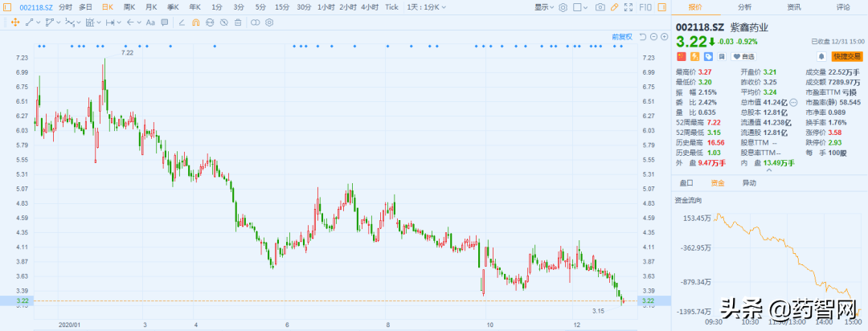Expand the trend line tool dropdown arrow
This screenshot has width=868, height=331.
39,23
